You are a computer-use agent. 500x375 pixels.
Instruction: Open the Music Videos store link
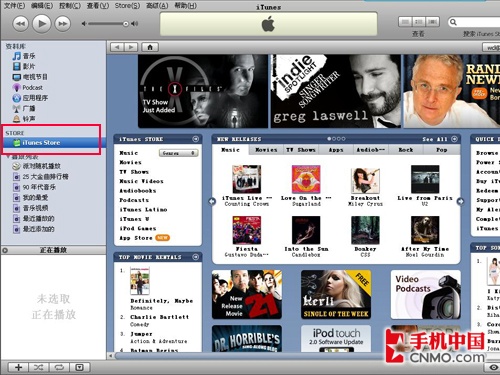click(141, 181)
